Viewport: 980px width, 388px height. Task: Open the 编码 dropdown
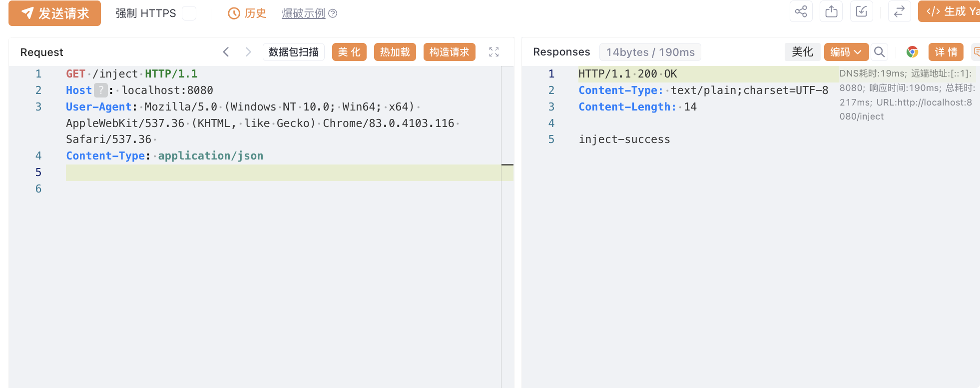846,52
